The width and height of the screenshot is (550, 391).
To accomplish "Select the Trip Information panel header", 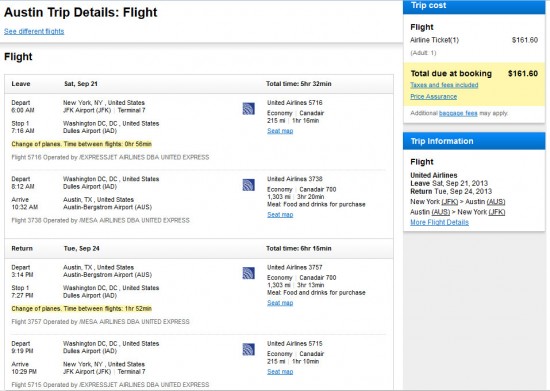I will pyautogui.click(x=474, y=141).
